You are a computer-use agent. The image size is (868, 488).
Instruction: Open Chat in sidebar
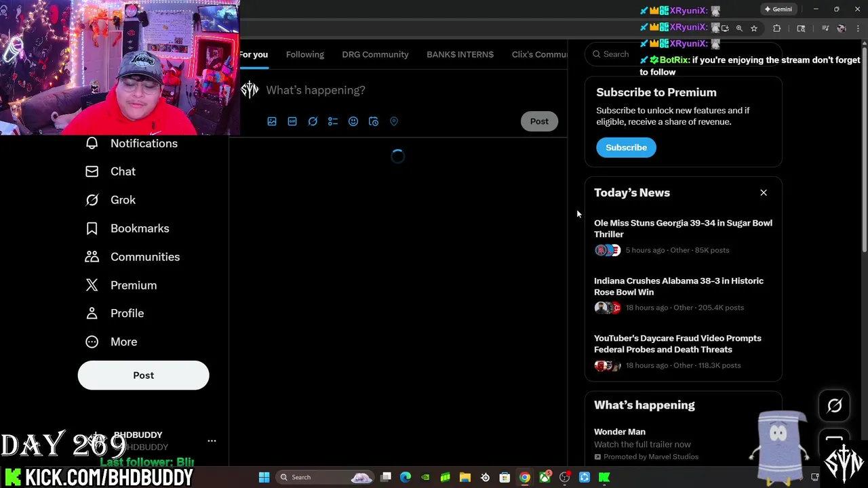point(111,171)
